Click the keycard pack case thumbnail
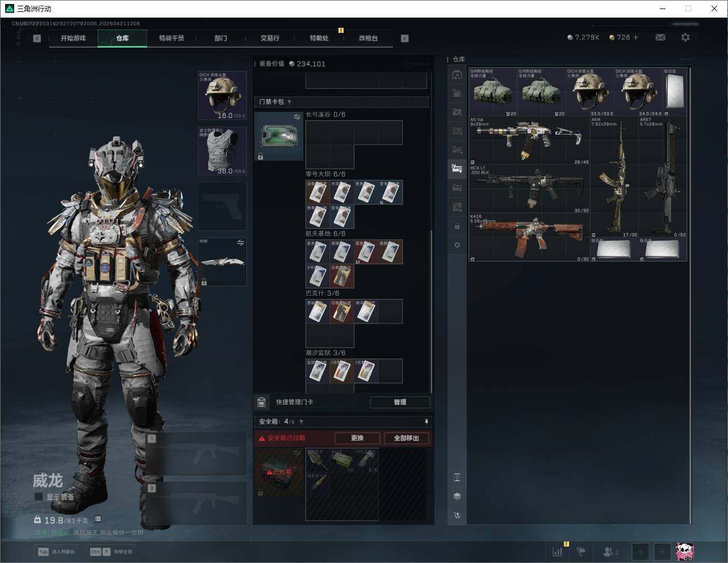This screenshot has height=563, width=728. tap(279, 136)
